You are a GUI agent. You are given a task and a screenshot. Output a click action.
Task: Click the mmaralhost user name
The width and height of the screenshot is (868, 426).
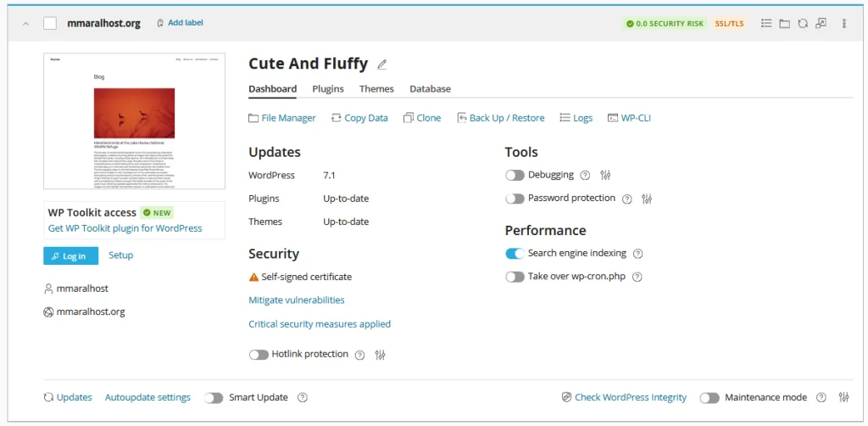point(82,288)
